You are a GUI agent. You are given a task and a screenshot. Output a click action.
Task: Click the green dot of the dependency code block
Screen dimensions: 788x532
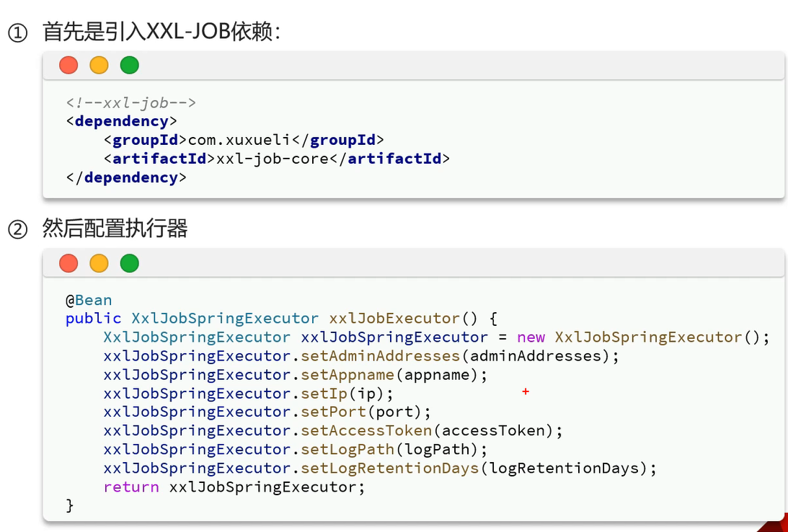click(130, 66)
